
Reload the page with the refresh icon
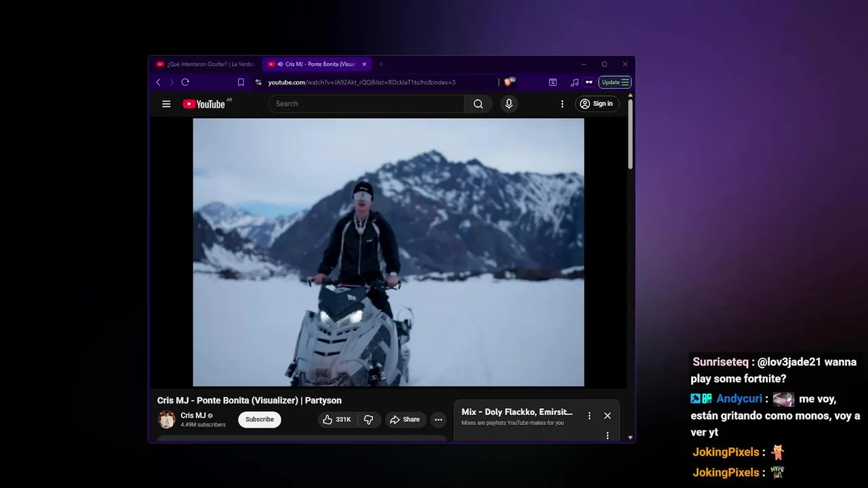(185, 82)
